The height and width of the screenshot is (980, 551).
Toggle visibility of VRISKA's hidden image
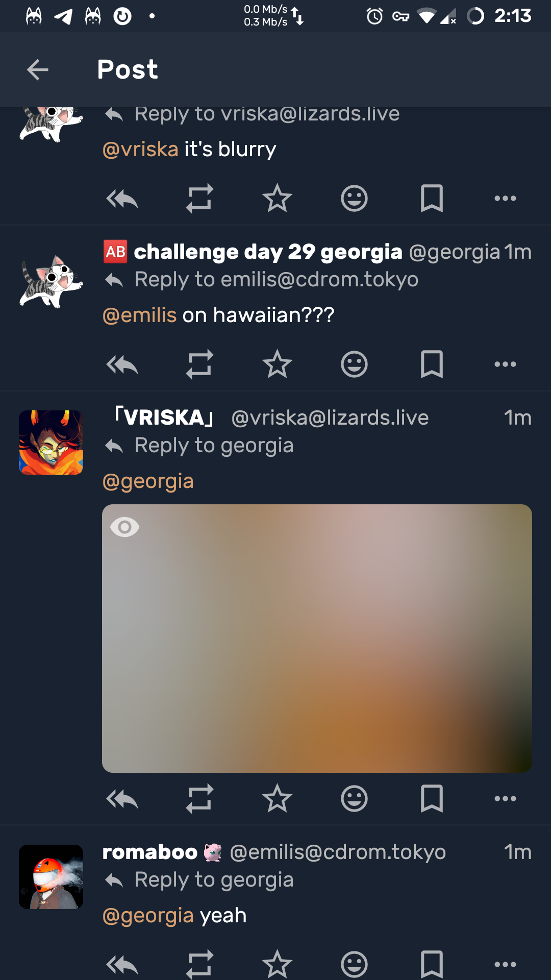tap(124, 527)
